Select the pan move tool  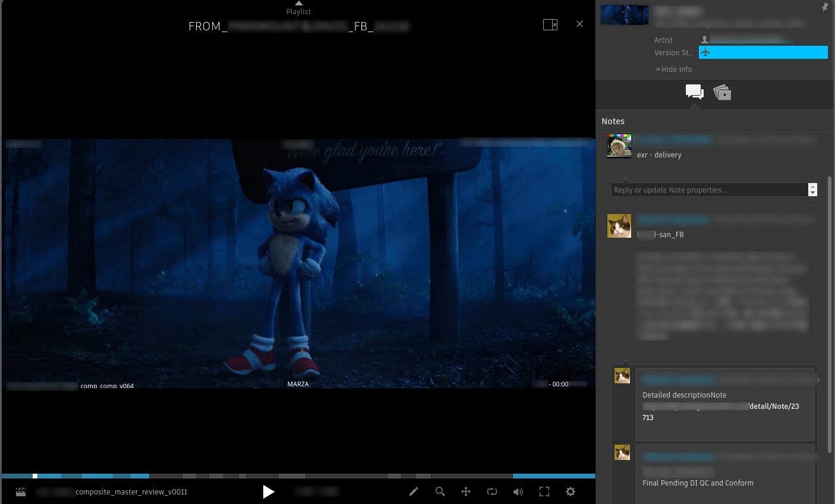click(x=466, y=492)
